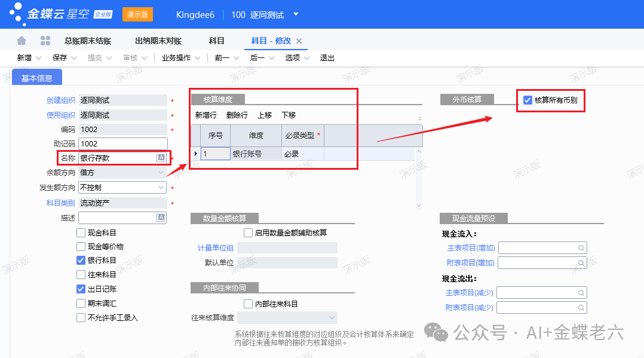This screenshot has width=644, height=358.
Task: Uncheck the 核算所有币别 checkbox
Action: [x=528, y=100]
